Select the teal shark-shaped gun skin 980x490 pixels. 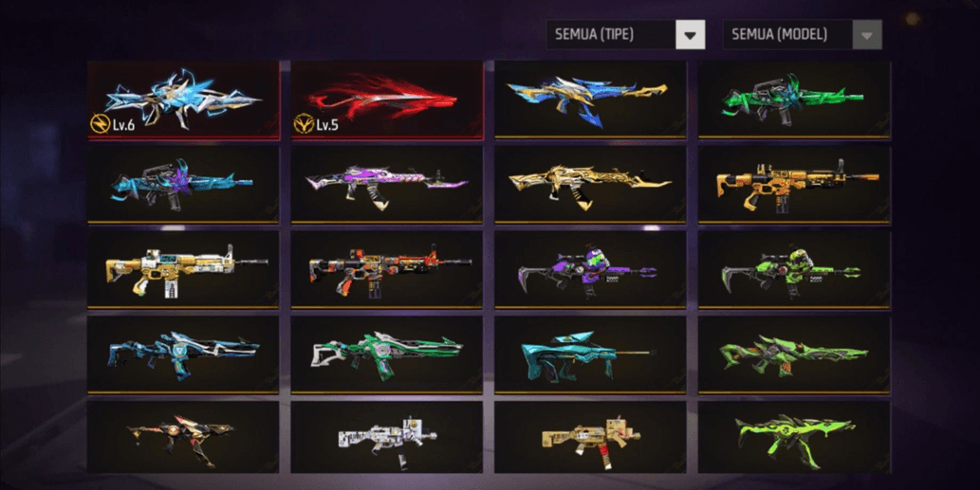pyautogui.click(x=591, y=354)
